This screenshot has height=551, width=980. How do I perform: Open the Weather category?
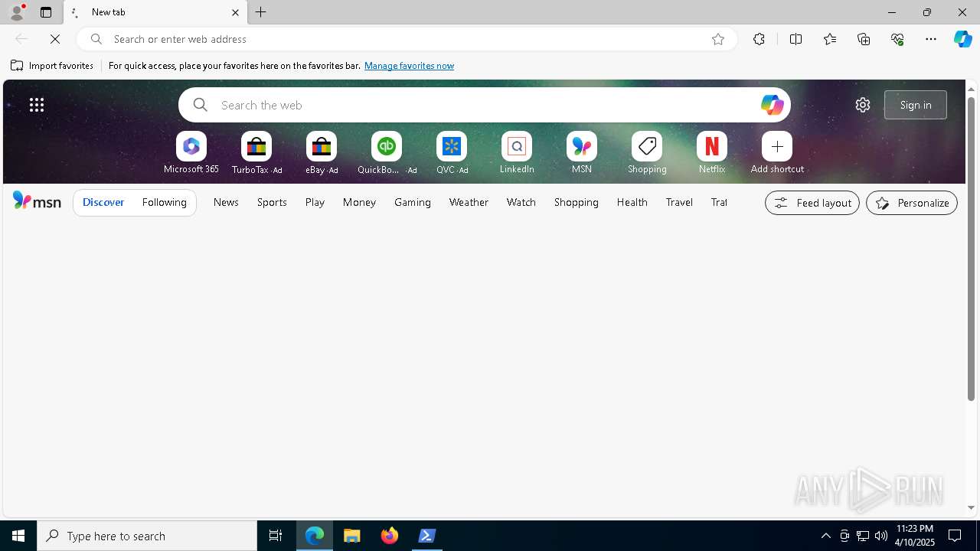[469, 202]
